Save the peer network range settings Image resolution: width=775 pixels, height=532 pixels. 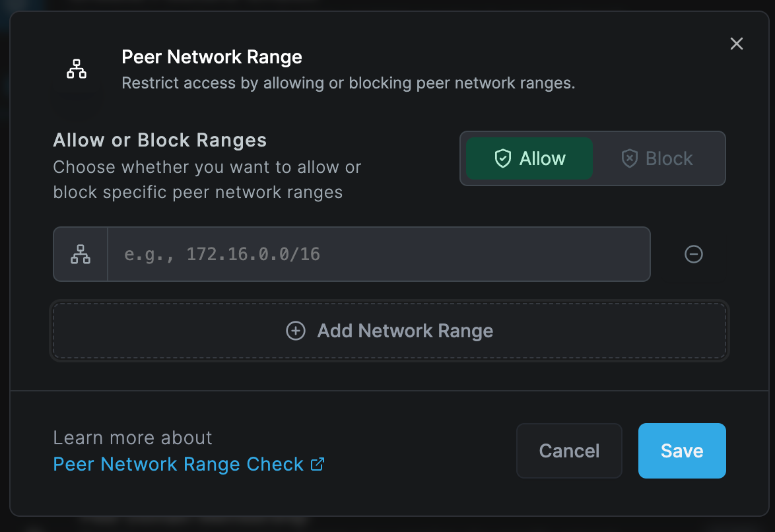[x=682, y=451]
